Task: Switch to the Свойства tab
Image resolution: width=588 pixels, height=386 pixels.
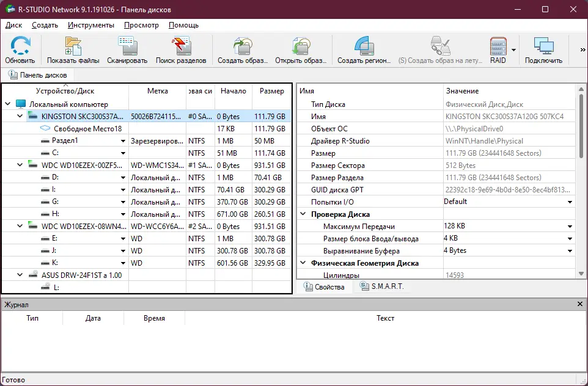Action: 324,286
